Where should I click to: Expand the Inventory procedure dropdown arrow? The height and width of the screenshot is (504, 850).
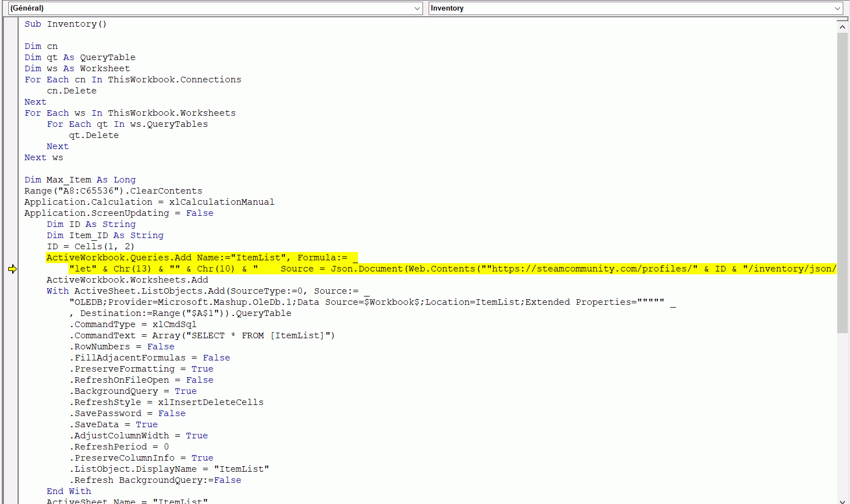coord(837,8)
